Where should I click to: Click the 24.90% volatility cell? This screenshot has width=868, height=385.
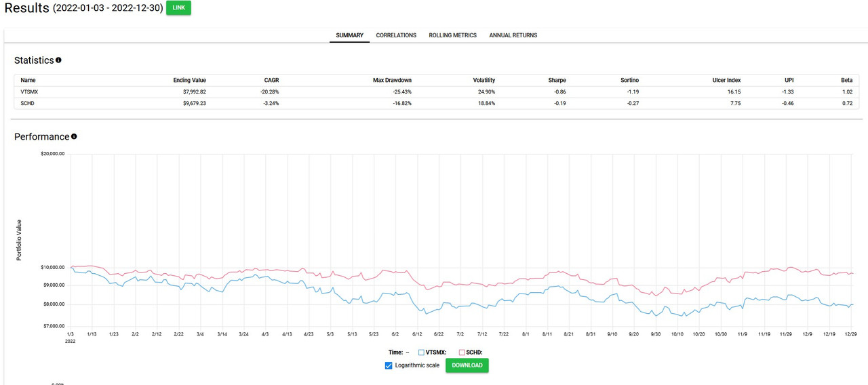486,92
